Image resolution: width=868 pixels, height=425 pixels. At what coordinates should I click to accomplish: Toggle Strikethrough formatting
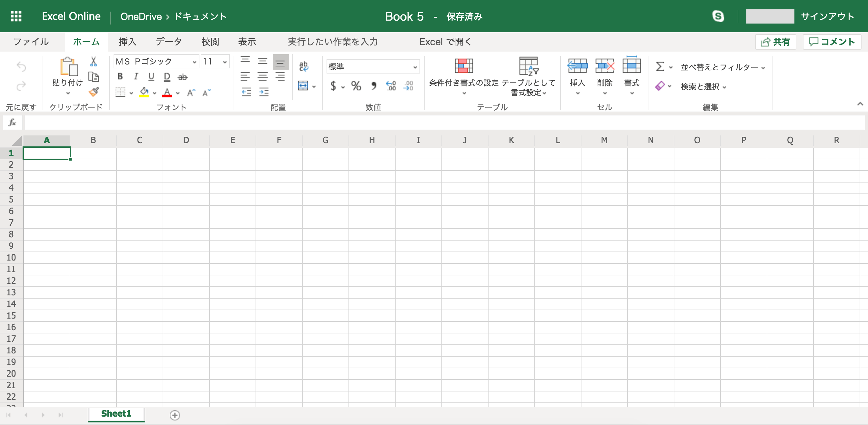(182, 77)
